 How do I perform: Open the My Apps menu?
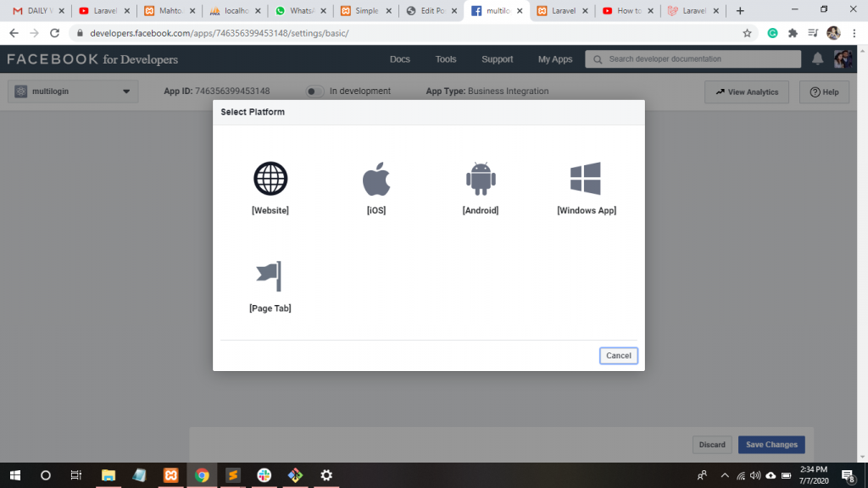tap(555, 59)
